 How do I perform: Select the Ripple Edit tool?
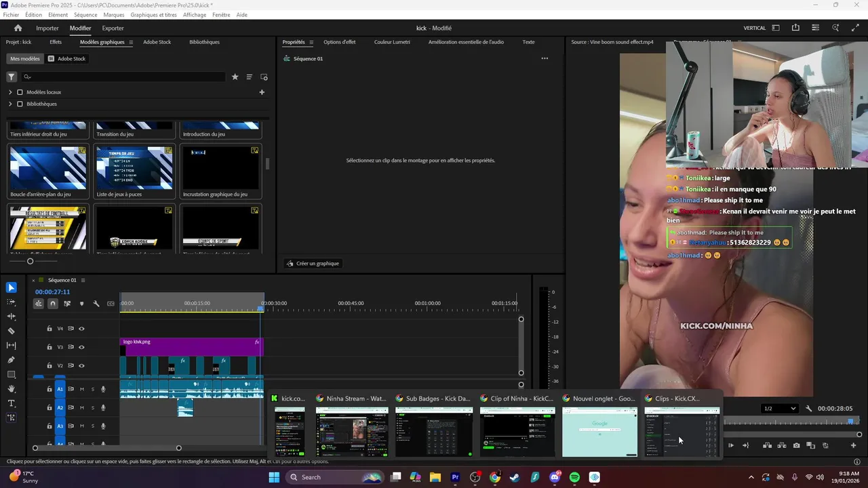click(11, 317)
